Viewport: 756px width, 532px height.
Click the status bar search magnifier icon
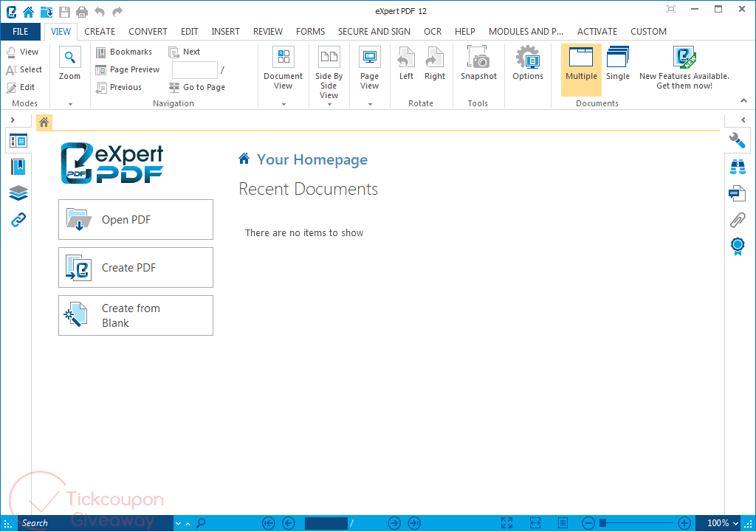point(201,523)
